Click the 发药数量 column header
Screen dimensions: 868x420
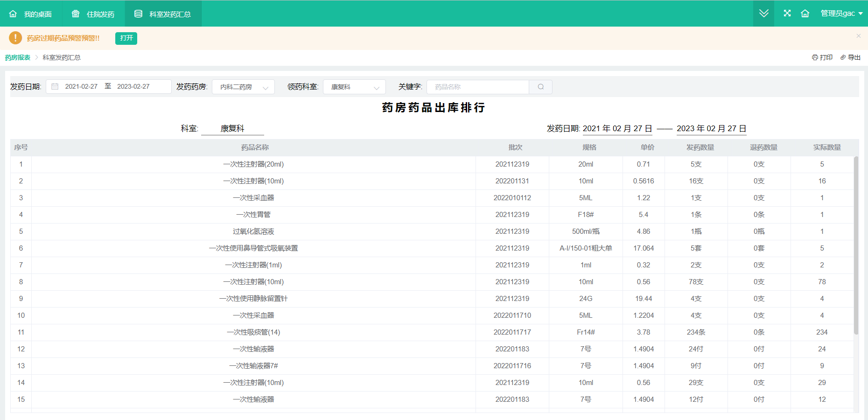pyautogui.click(x=700, y=147)
